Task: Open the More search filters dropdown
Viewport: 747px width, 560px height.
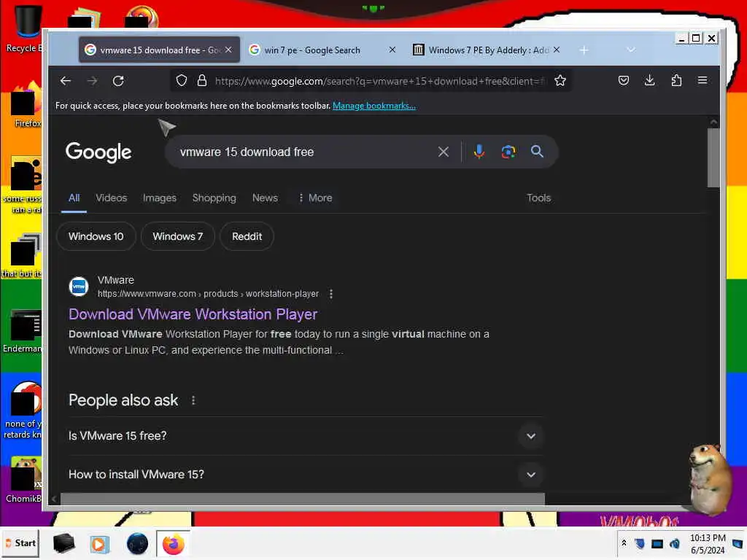Action: (x=315, y=198)
